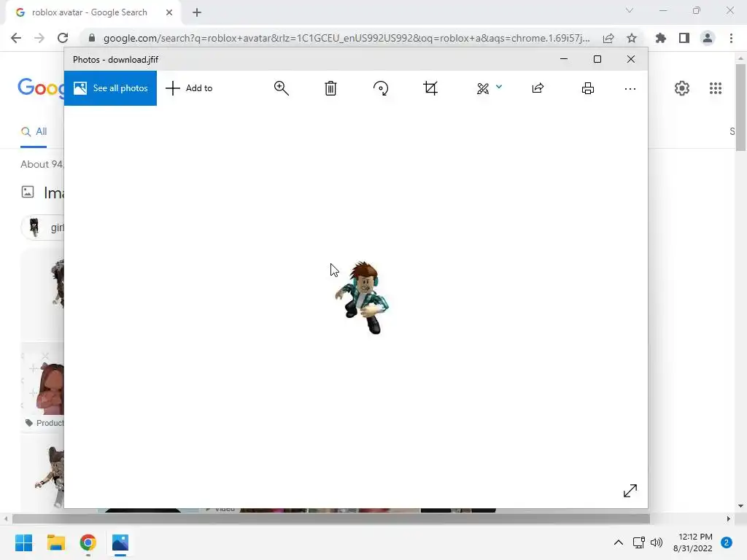Viewport: 747px width, 560px height.
Task: Close the Photos window
Action: (631, 59)
